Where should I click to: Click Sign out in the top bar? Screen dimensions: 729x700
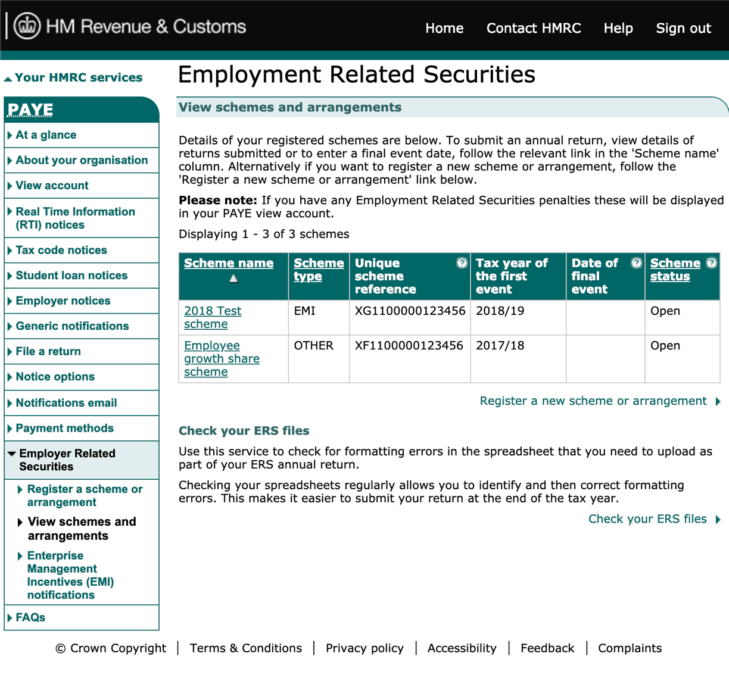click(683, 28)
